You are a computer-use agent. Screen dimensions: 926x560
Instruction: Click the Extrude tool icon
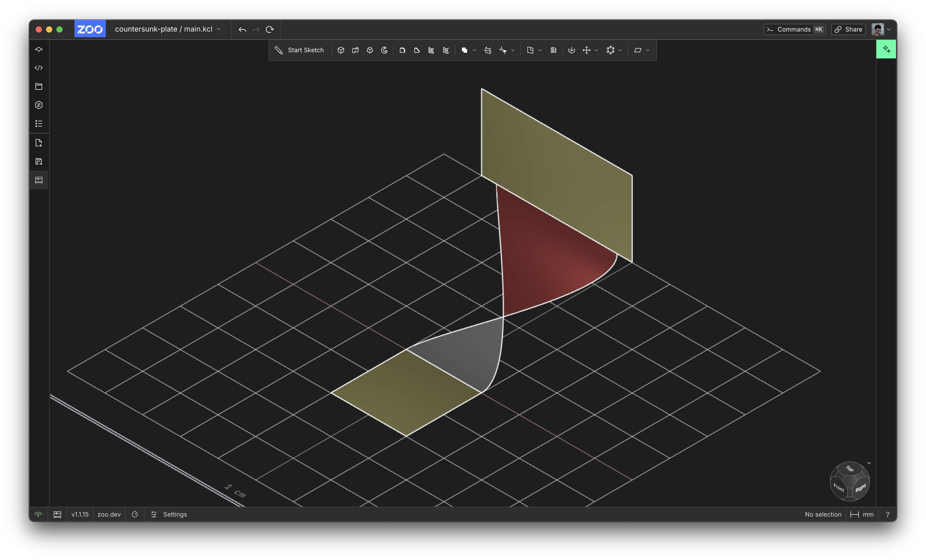click(x=340, y=50)
